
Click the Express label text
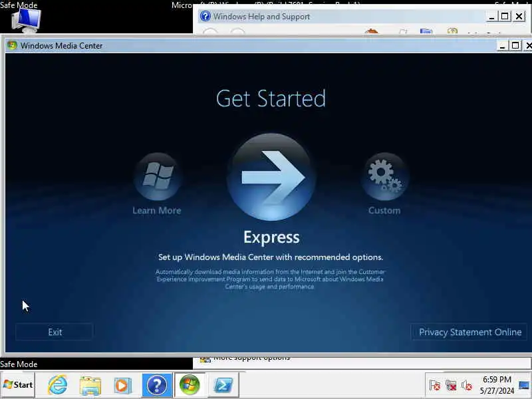tap(271, 237)
